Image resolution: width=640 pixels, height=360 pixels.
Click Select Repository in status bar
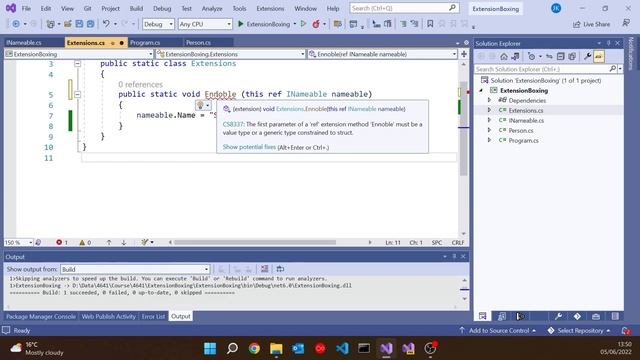coord(579,331)
